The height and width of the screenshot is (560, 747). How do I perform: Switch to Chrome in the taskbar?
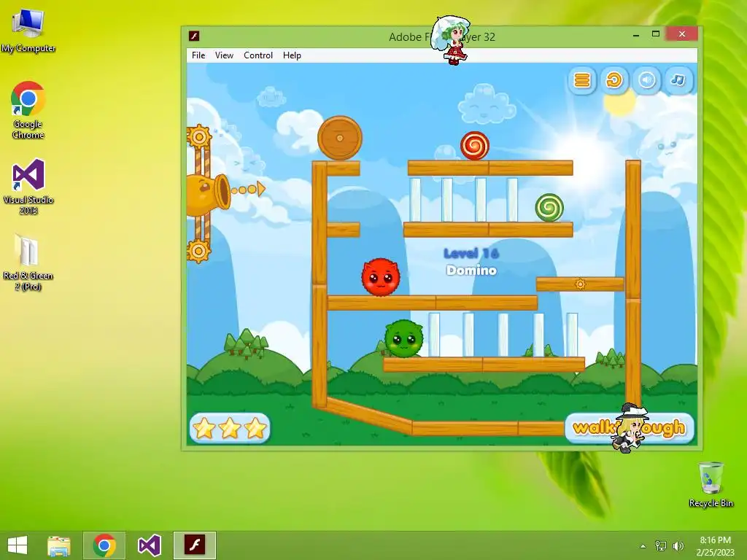point(104,545)
